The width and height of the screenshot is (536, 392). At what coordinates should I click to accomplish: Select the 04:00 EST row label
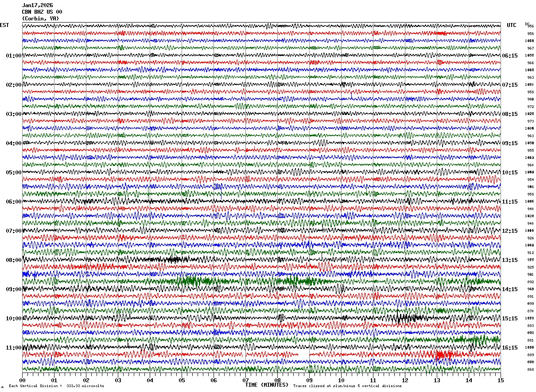13,143
